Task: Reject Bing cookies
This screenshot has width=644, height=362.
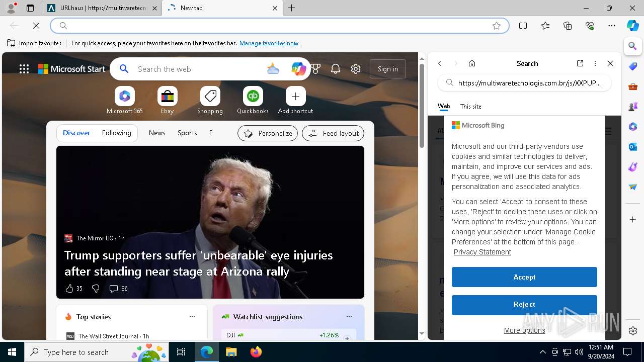Action: pos(524,304)
